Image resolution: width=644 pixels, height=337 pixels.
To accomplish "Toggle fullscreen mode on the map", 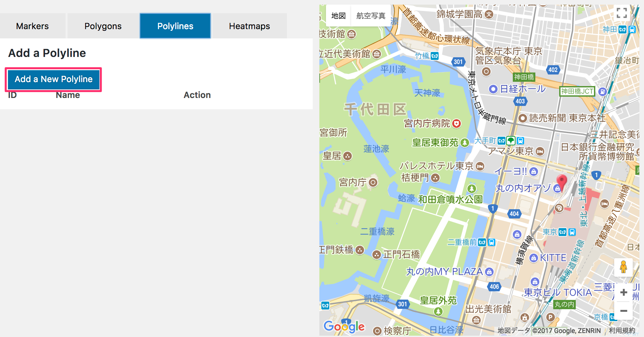I will [x=622, y=13].
